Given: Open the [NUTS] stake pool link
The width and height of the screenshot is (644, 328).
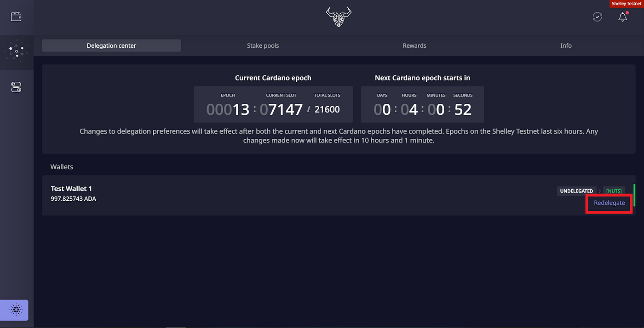Looking at the screenshot, I should coord(614,191).
